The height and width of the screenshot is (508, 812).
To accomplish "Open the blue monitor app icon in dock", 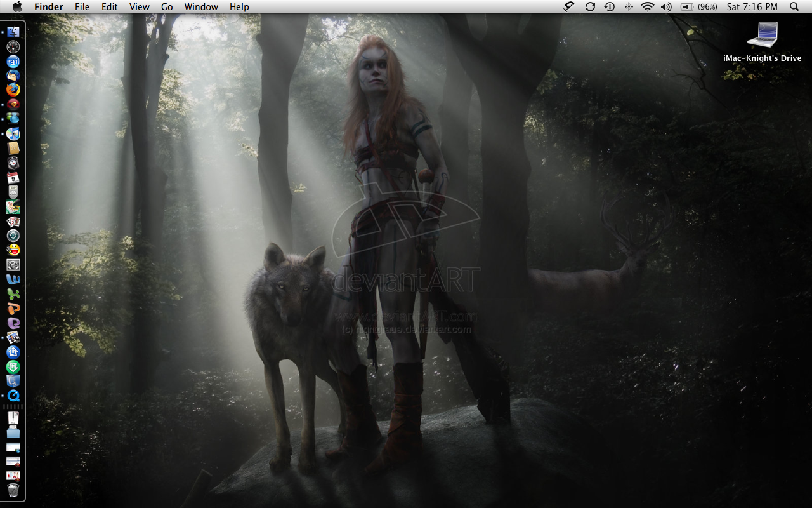I will pos(13,381).
